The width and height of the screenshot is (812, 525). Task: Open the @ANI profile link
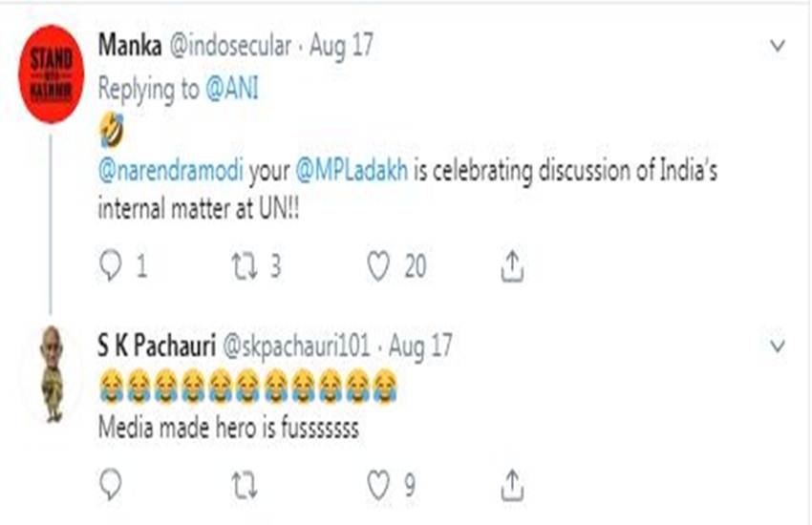(x=232, y=89)
